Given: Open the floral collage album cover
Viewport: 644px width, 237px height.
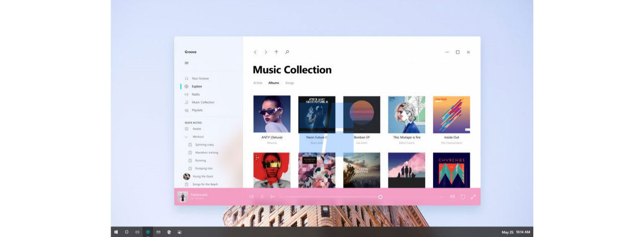Looking at the screenshot, I should [x=316, y=171].
